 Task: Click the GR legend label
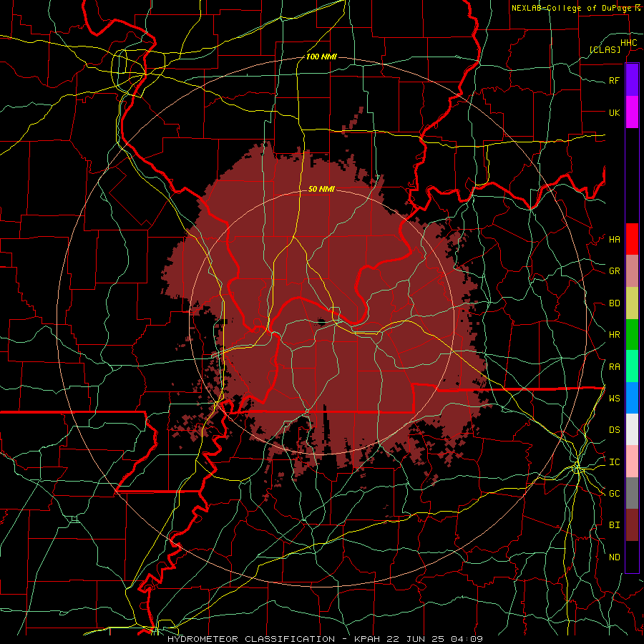pos(614,271)
